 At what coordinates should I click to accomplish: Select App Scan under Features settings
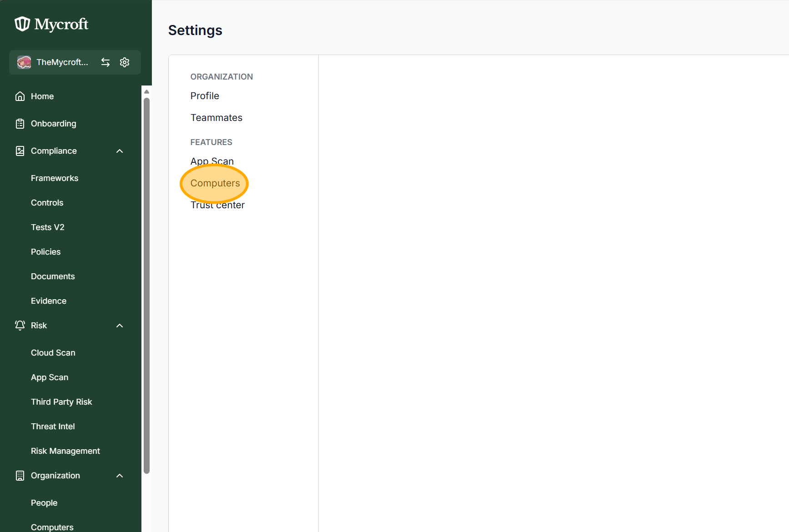(x=212, y=161)
